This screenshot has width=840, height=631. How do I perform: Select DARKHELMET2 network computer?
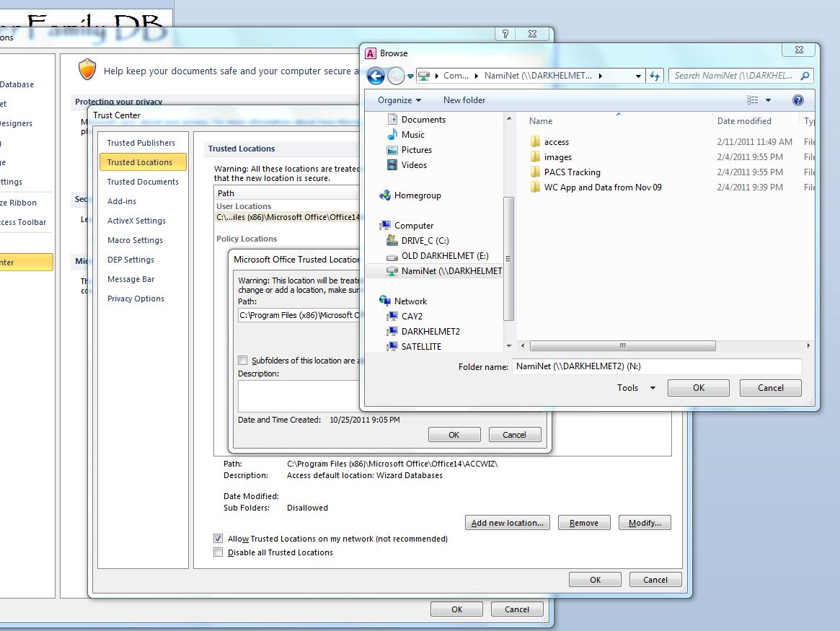(x=423, y=332)
